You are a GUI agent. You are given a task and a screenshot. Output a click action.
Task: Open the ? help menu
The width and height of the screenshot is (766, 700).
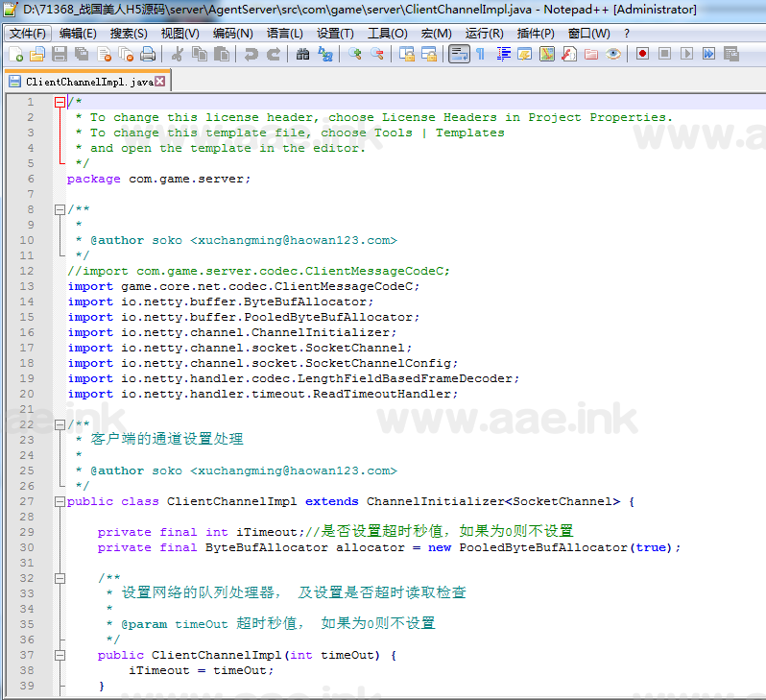click(627, 33)
